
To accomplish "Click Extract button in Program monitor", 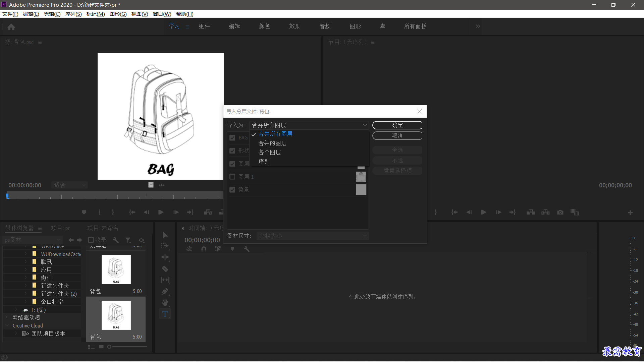I will 545,212.
